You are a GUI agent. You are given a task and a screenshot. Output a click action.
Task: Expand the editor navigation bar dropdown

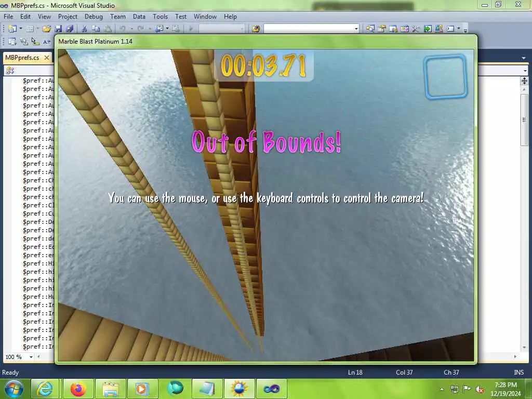(525, 71)
